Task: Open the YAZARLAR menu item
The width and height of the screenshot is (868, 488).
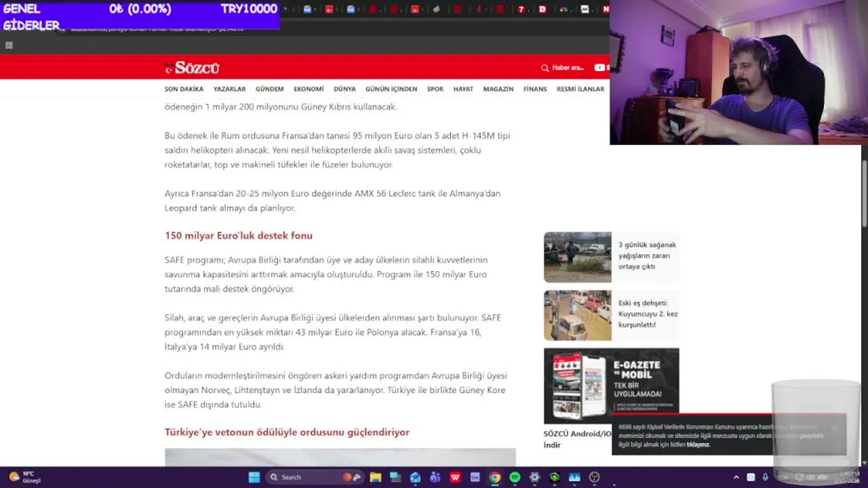Action: pos(229,89)
